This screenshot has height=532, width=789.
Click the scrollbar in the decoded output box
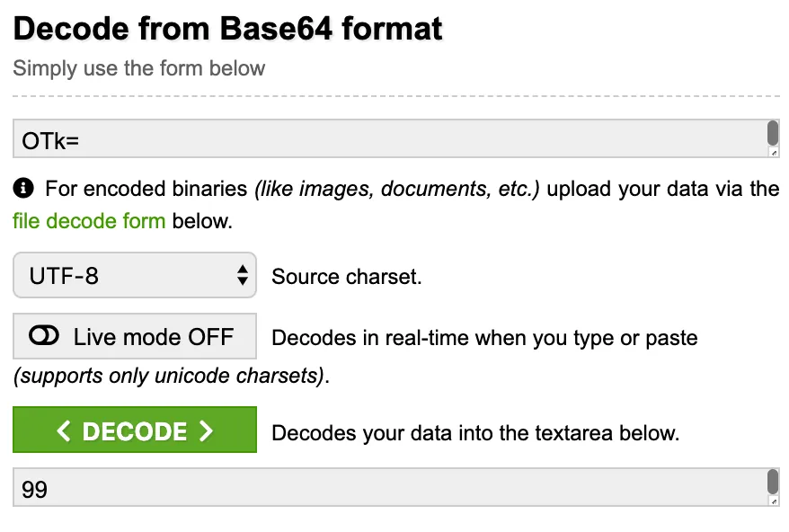point(773,483)
